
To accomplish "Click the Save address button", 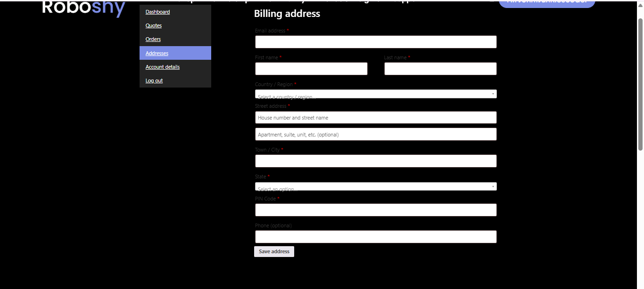I will click(x=274, y=251).
